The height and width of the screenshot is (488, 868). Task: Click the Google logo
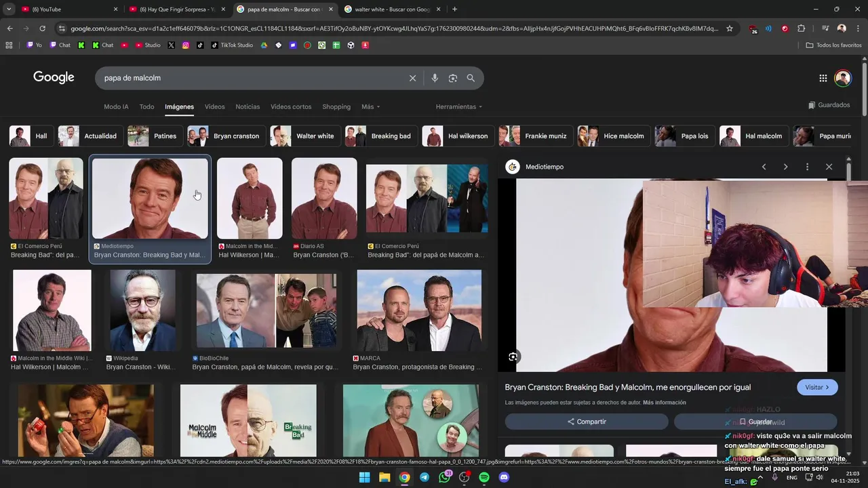54,77
